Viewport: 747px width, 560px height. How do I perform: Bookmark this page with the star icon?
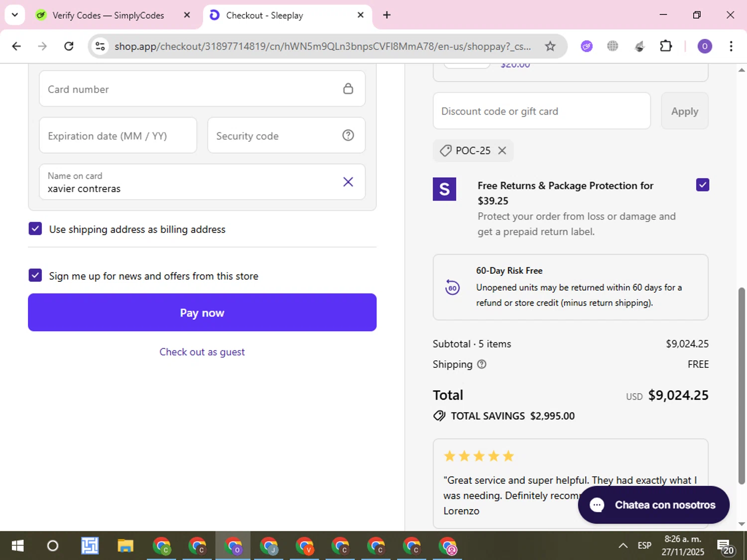tap(550, 46)
